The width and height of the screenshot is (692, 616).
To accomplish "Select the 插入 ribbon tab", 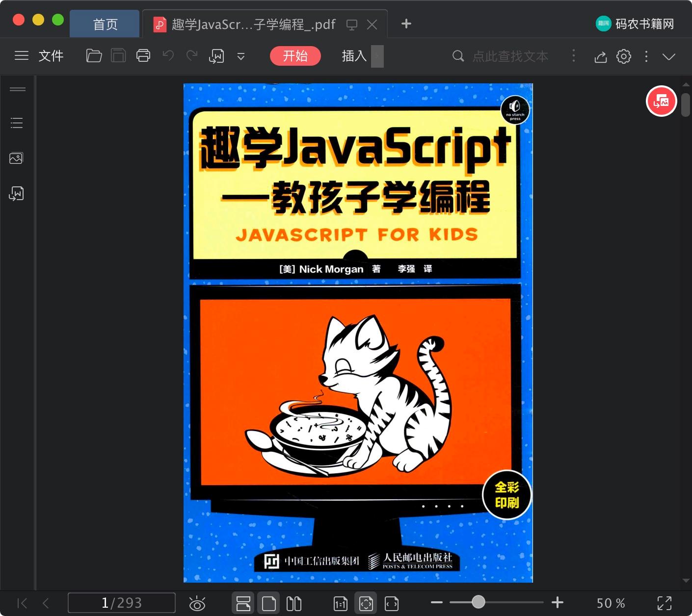I will pyautogui.click(x=354, y=56).
